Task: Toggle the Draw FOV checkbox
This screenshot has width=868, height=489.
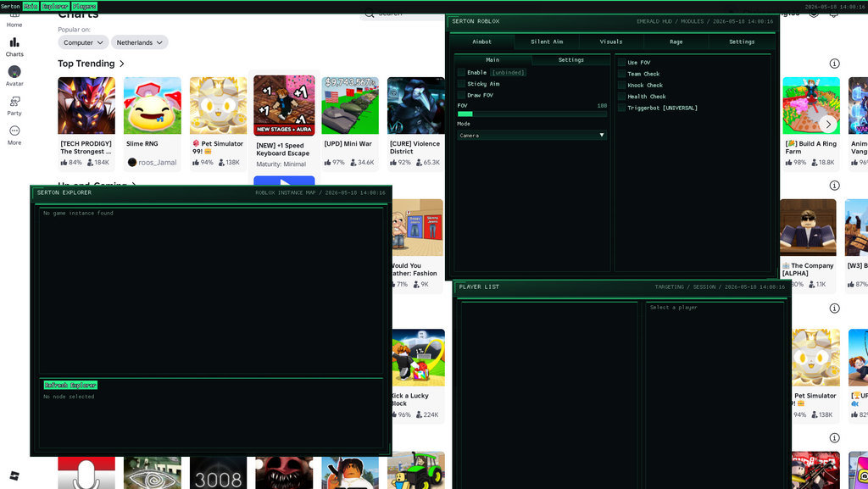Action: tap(461, 95)
